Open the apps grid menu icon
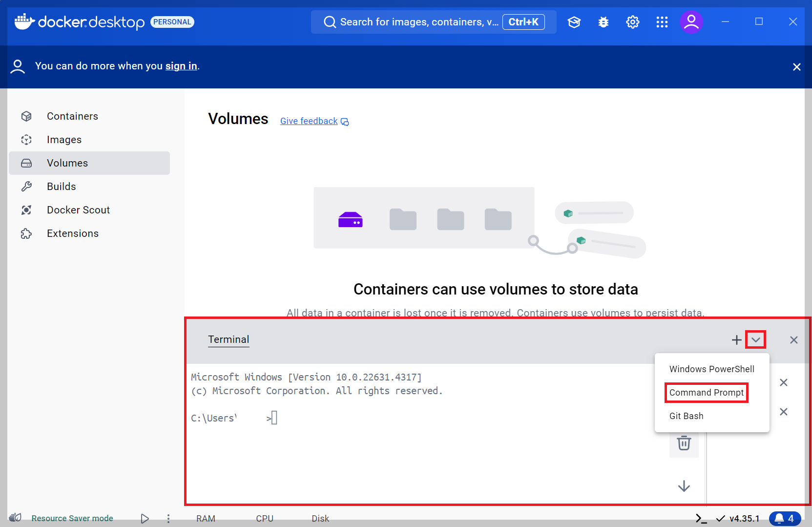This screenshot has height=527, width=812. point(662,22)
